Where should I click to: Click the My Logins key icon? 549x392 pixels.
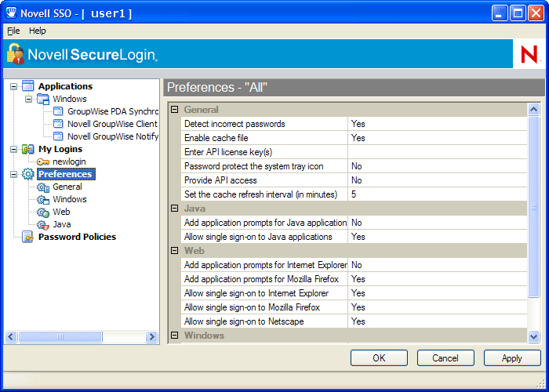click(28, 149)
